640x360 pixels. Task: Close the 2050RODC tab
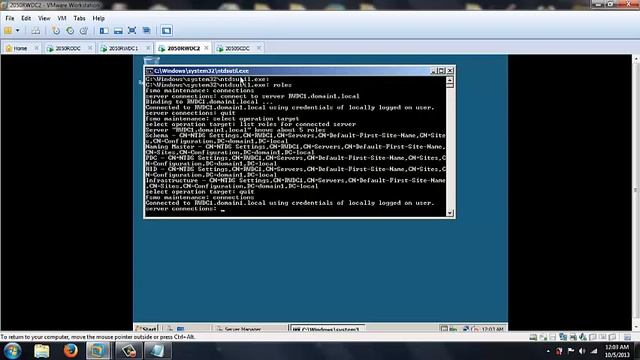click(90, 48)
